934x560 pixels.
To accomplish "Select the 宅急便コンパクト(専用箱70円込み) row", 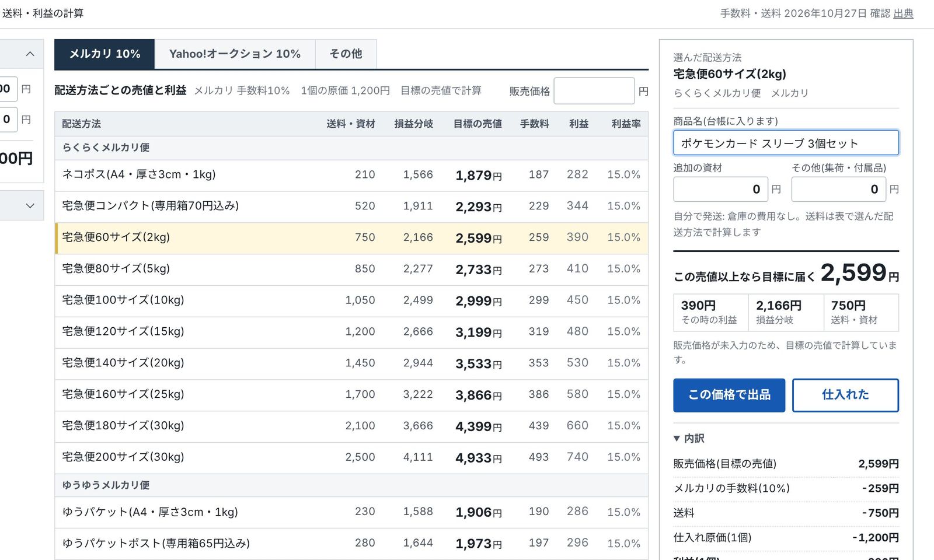I will click(351, 206).
